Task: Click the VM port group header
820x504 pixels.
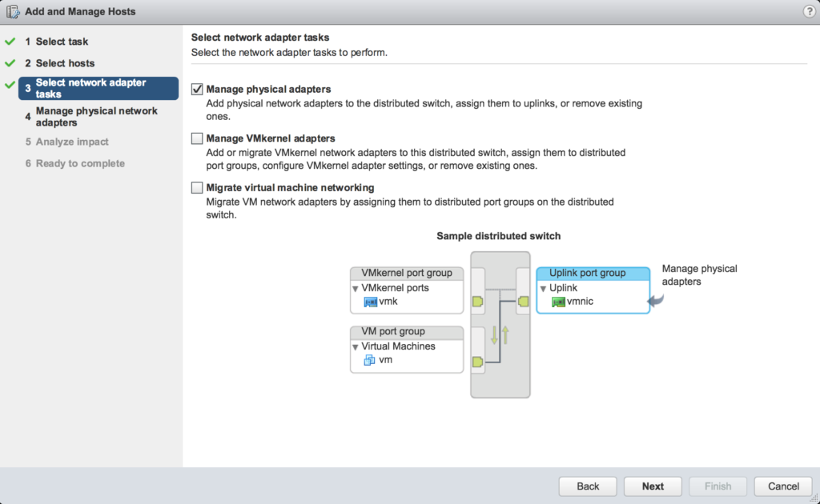Action: click(x=407, y=332)
